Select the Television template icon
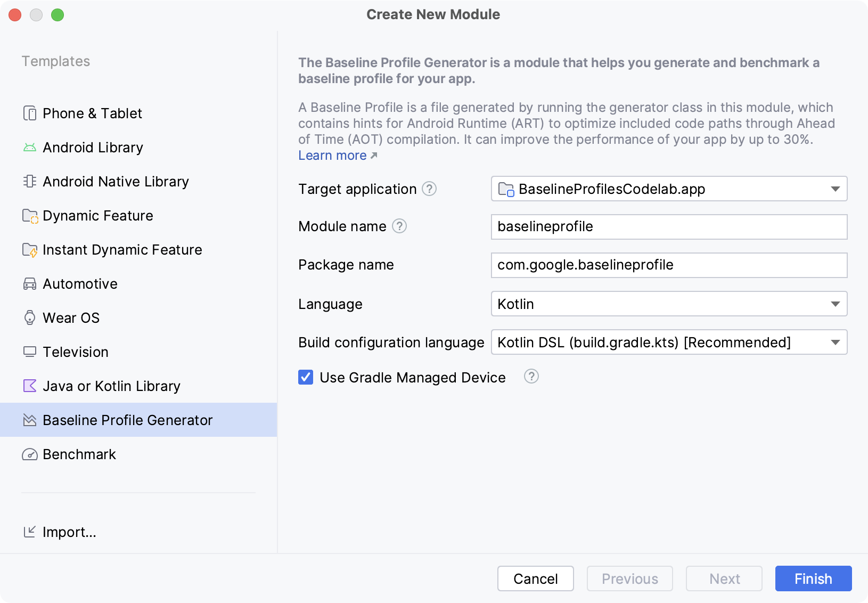The width and height of the screenshot is (868, 603). pyautogui.click(x=30, y=352)
